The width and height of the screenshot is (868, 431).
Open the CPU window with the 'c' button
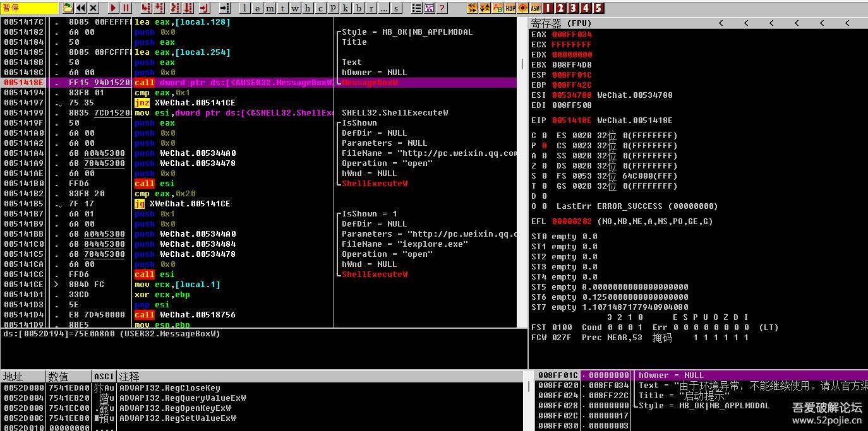tap(320, 8)
